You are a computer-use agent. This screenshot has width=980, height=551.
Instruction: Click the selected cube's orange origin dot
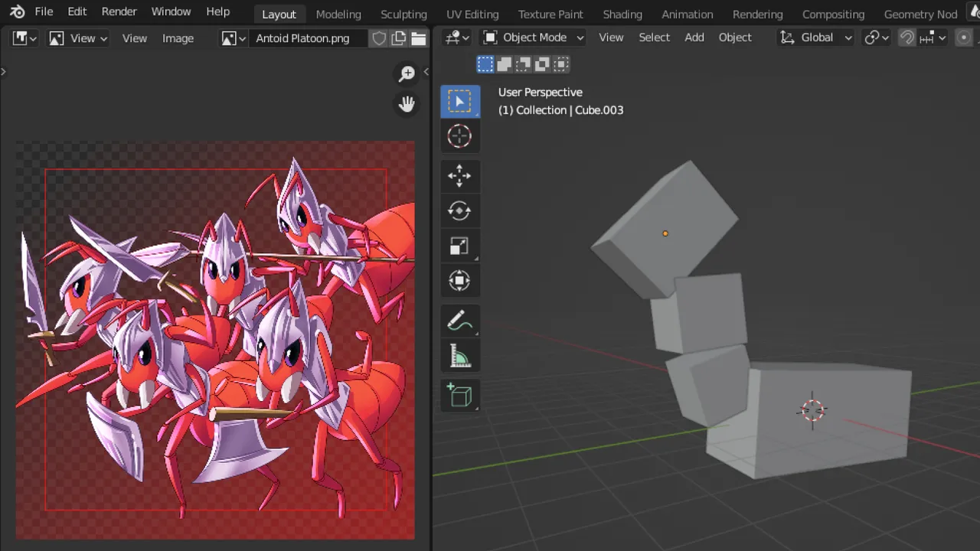(x=665, y=233)
